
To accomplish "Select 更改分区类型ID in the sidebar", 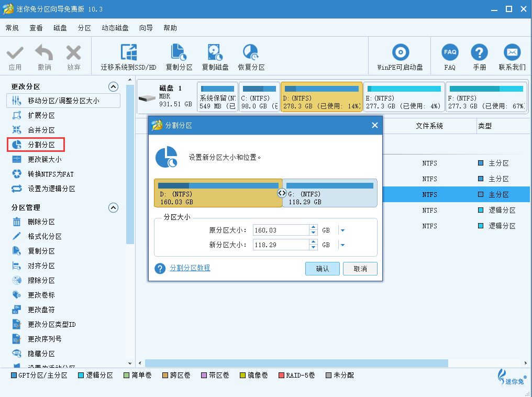I will pyautogui.click(x=51, y=324).
